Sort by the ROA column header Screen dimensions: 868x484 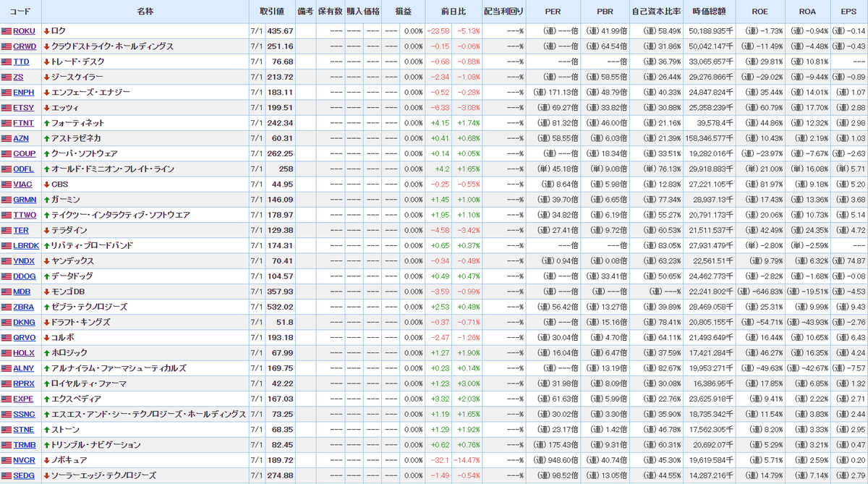pos(807,12)
